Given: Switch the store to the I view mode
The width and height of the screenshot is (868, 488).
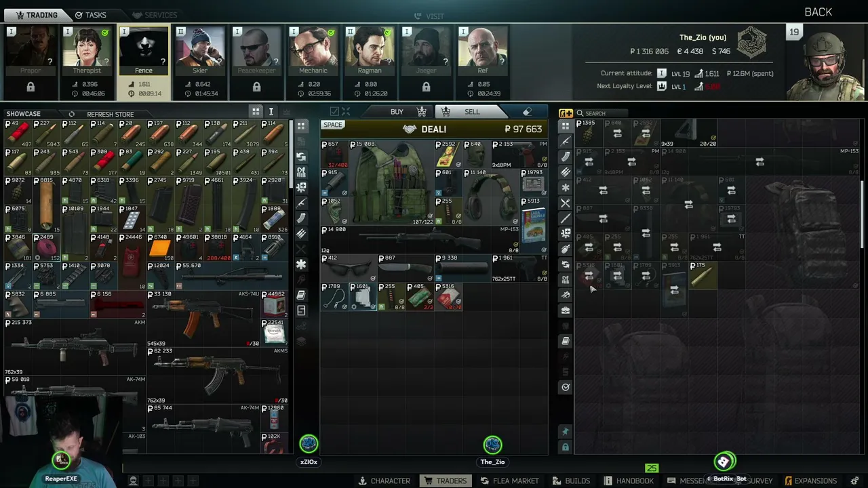Looking at the screenshot, I should 271,112.
